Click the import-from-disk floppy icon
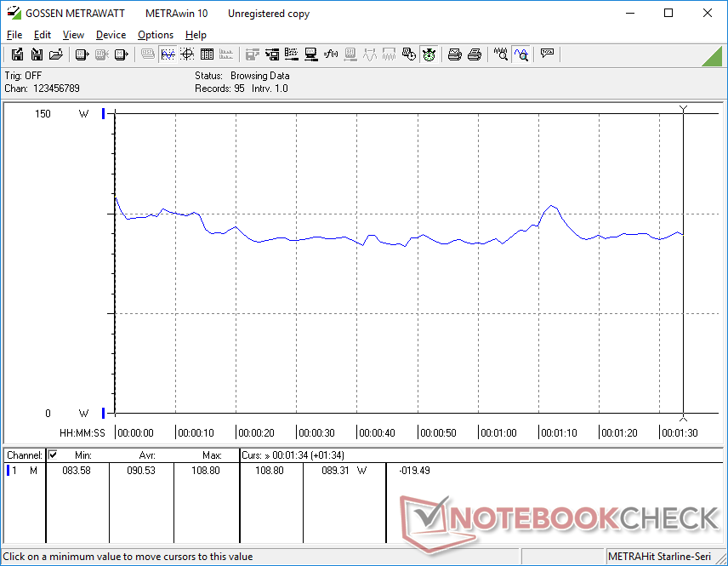Image resolution: width=728 pixels, height=566 pixels. pos(37,54)
